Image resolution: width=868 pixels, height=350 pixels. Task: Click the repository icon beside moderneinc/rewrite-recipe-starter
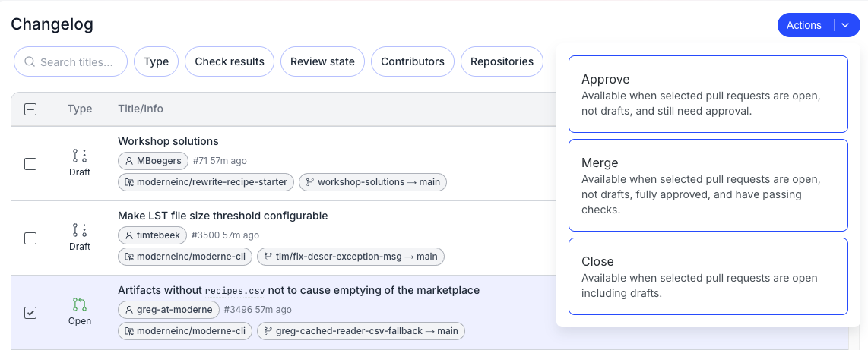[129, 182]
